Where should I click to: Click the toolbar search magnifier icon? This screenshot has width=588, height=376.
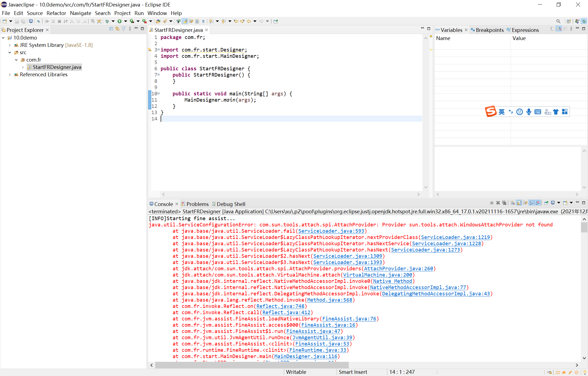pos(558,21)
